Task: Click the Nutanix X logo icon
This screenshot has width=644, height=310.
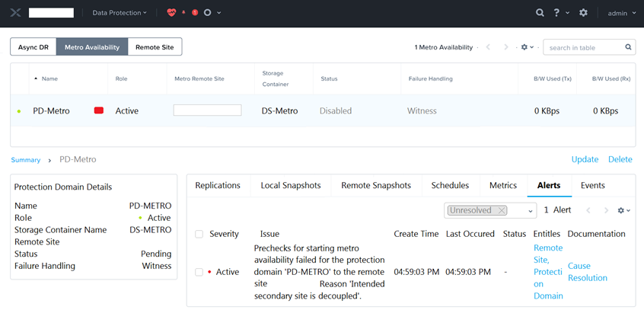Action: (15, 13)
